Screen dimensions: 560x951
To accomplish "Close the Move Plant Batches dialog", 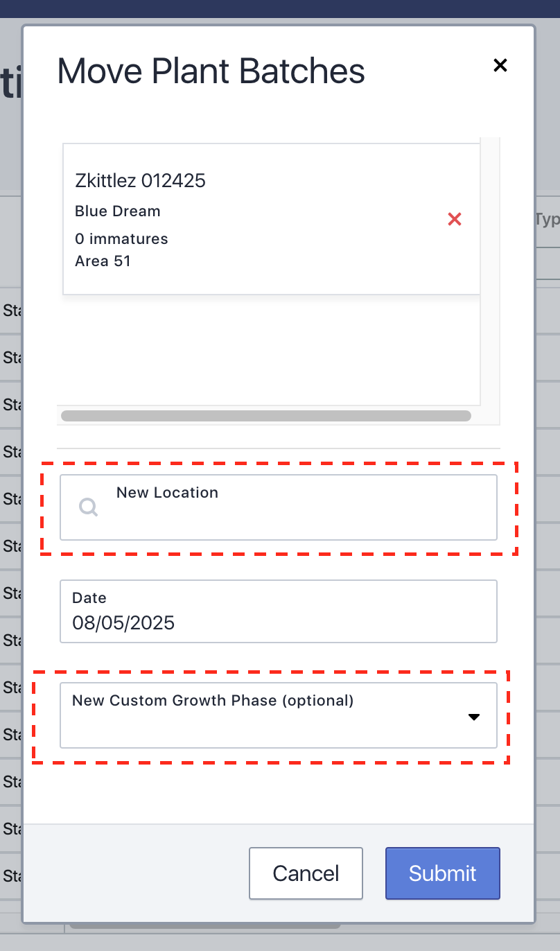I will click(x=500, y=65).
